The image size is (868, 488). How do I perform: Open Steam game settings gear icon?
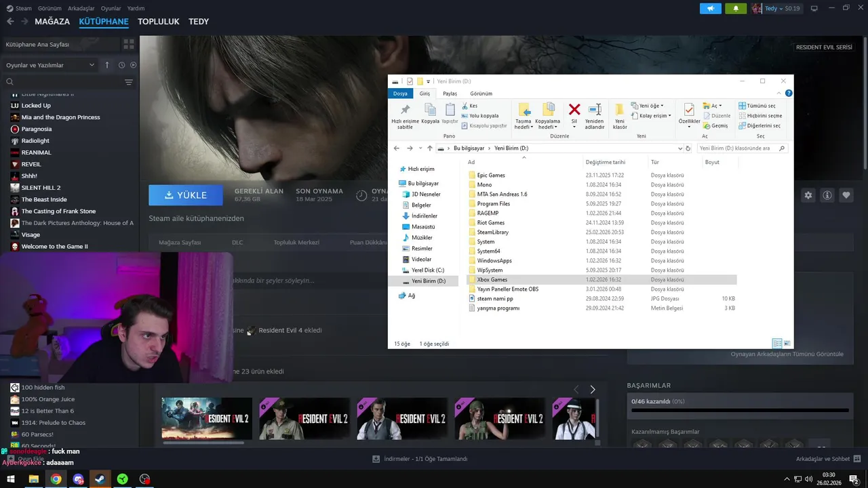[808, 195]
